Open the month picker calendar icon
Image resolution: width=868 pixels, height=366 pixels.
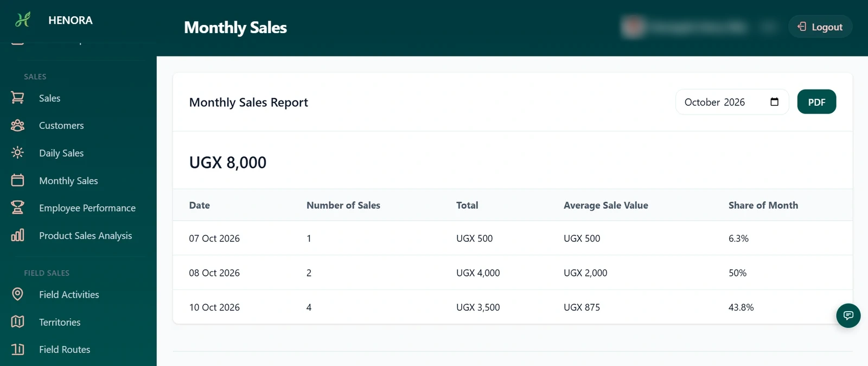(x=774, y=102)
